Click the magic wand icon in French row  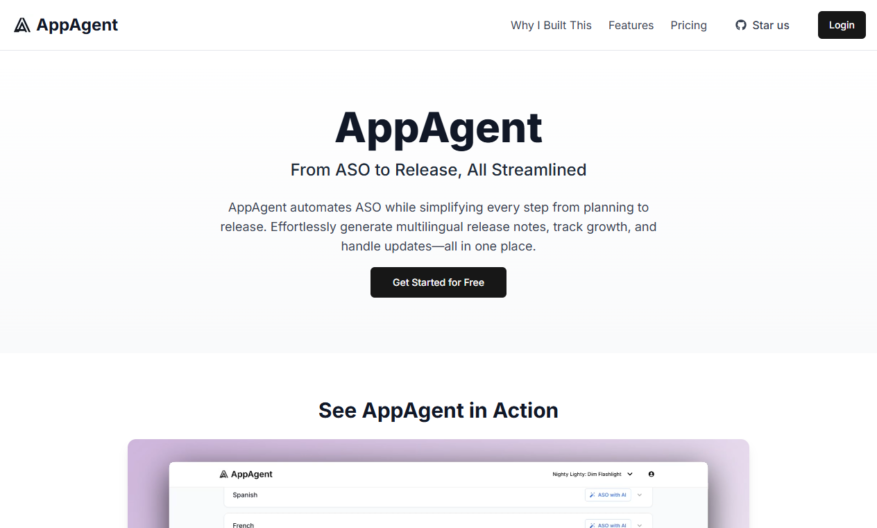pyautogui.click(x=592, y=525)
